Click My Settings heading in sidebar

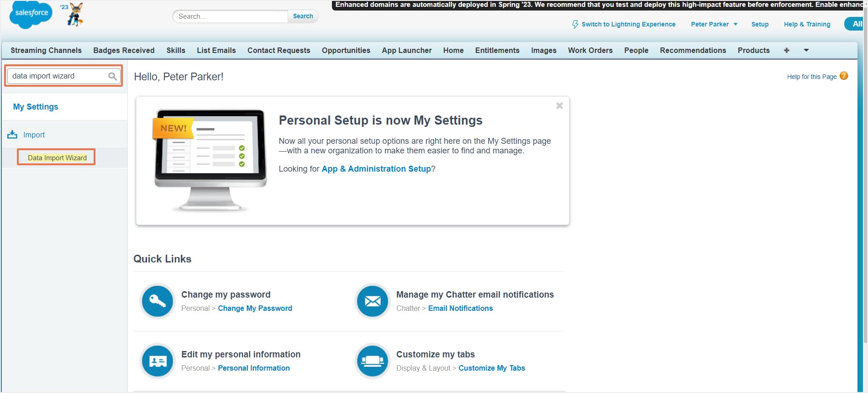pos(36,107)
